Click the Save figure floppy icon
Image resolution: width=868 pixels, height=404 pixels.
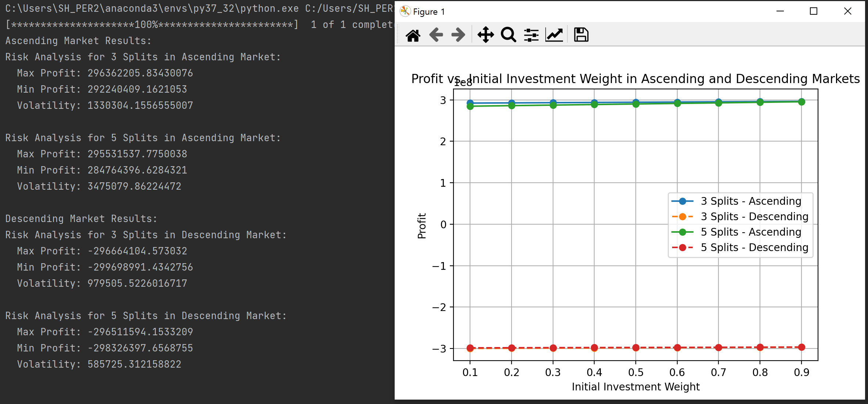[x=581, y=35]
